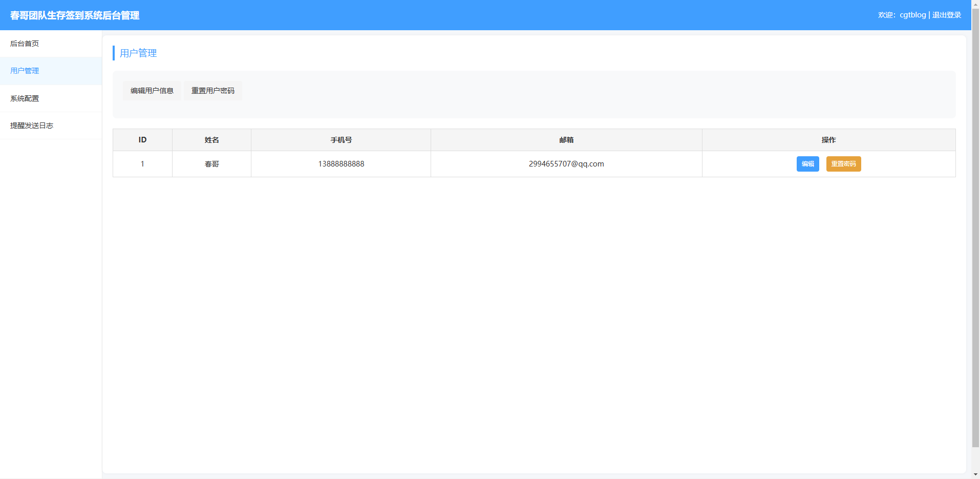Click the ID column header
Image resolution: width=980 pixels, height=479 pixels.
142,140
